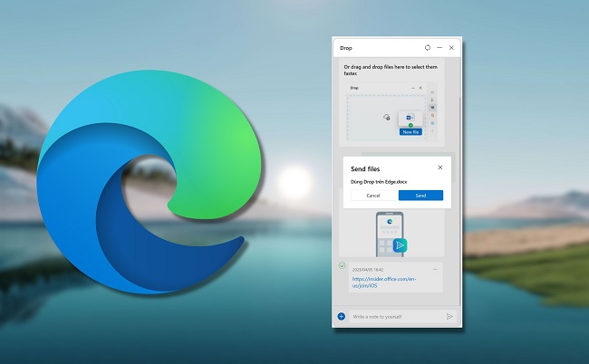The height and width of the screenshot is (364, 589).
Task: Click the Send button in dialog
Action: click(420, 196)
